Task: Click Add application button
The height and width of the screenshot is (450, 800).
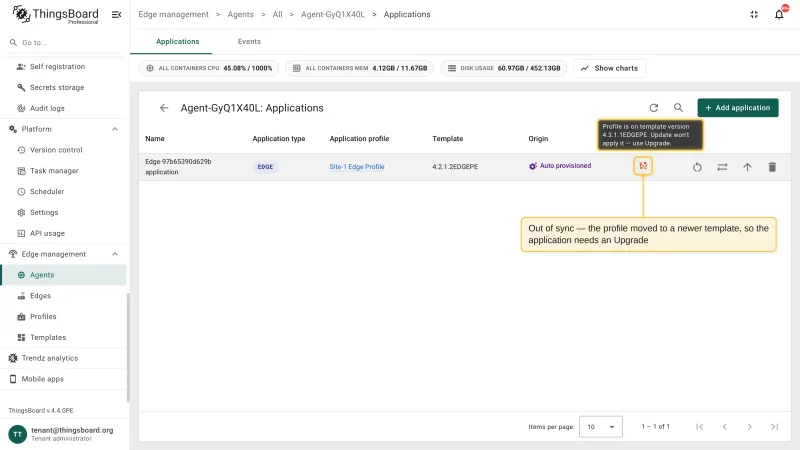Action: click(x=738, y=108)
